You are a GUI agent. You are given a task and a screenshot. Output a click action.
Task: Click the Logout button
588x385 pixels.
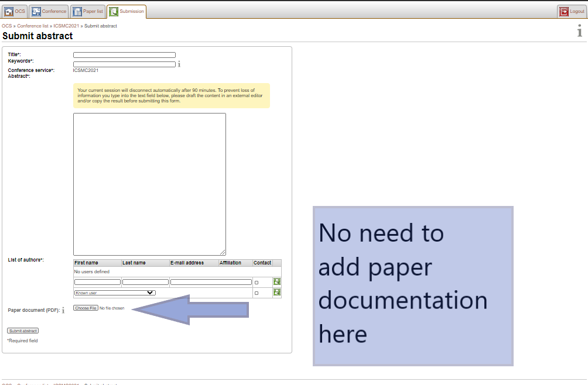[572, 11]
